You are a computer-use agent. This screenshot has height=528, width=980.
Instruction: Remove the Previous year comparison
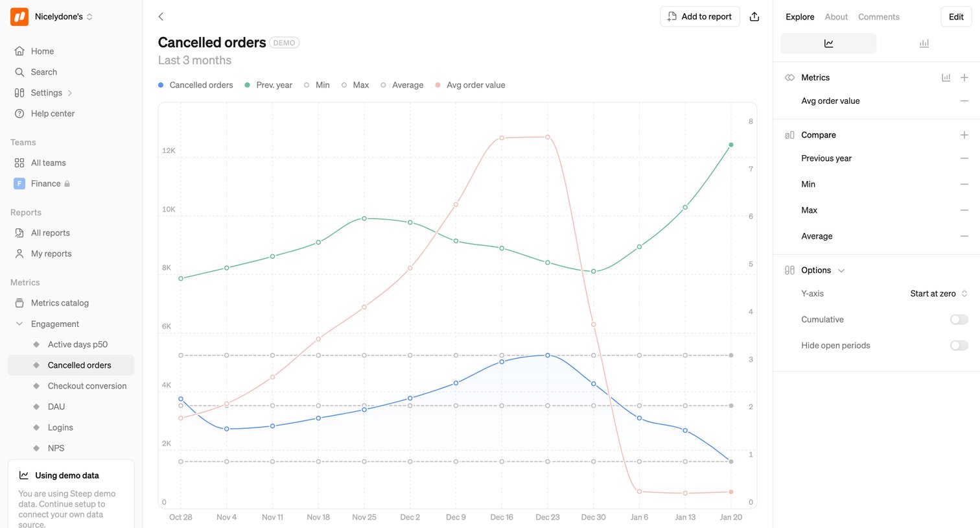pos(964,158)
